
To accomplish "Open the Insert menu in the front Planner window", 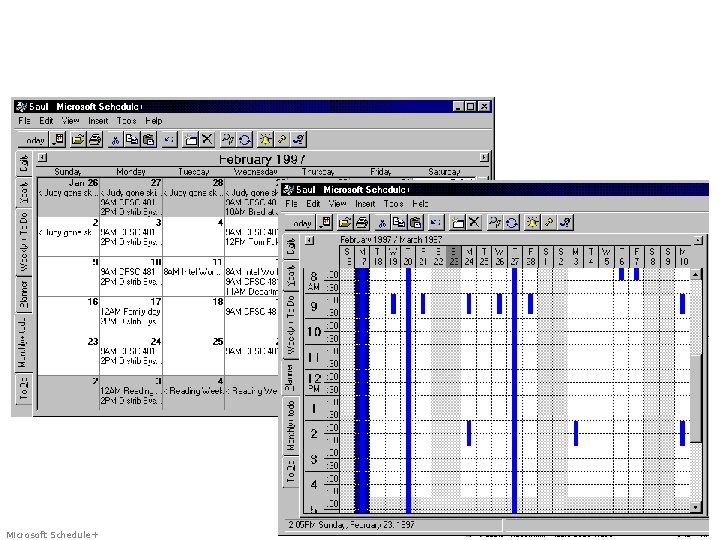I will click(x=365, y=203).
